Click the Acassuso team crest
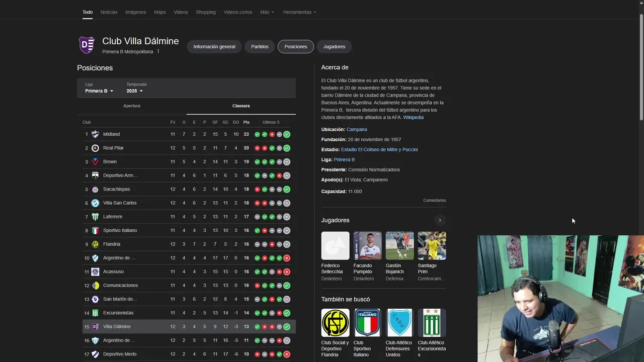This screenshot has height=362, width=644. tap(95, 271)
